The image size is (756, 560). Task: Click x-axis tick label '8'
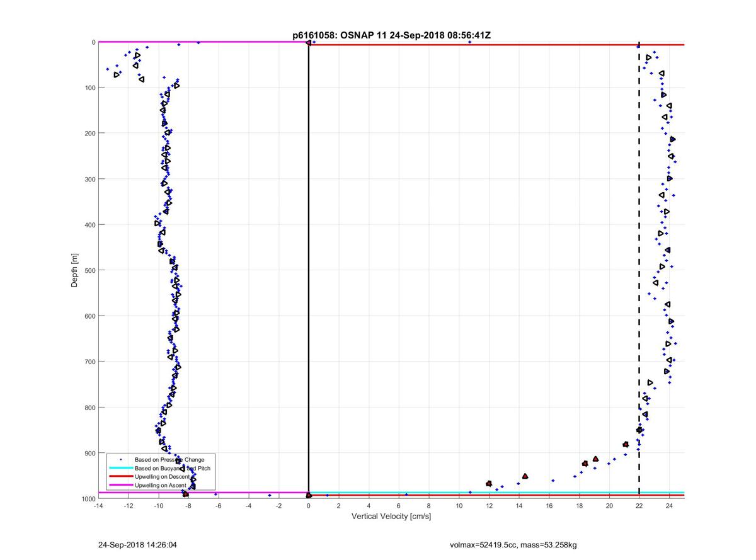[x=429, y=505]
